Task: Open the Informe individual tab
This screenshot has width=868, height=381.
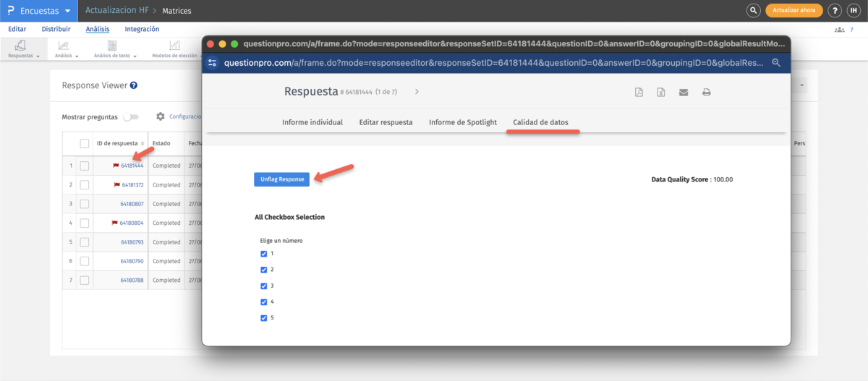Action: (312, 122)
